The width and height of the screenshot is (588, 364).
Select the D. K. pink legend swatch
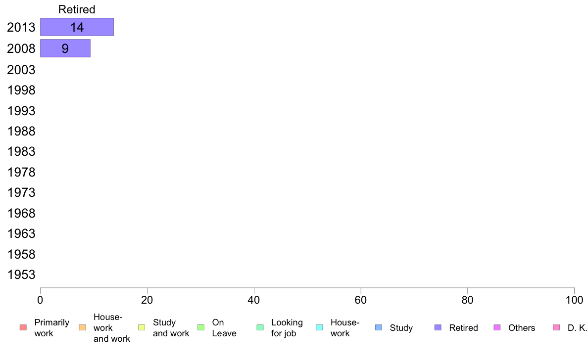click(556, 327)
